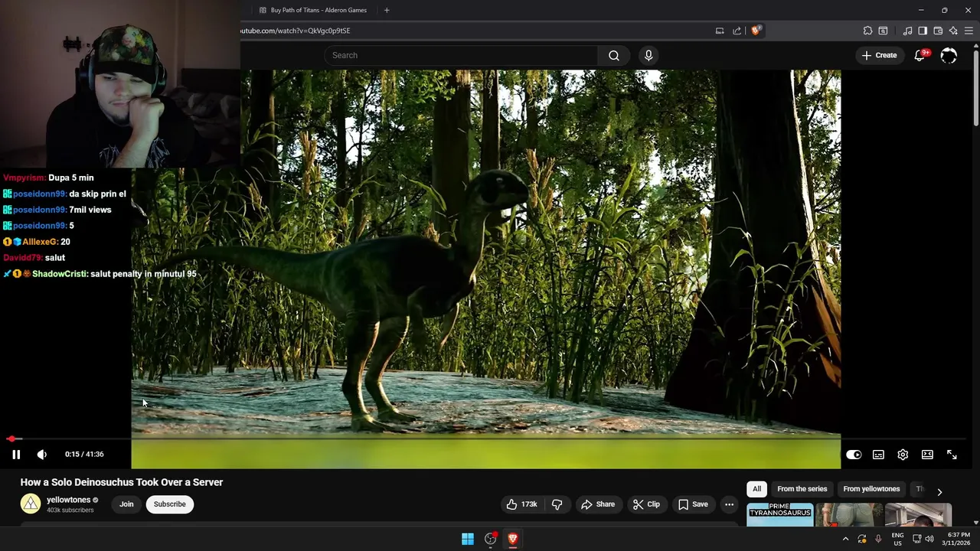Select the All filter chip
980x551 pixels.
(x=756, y=489)
